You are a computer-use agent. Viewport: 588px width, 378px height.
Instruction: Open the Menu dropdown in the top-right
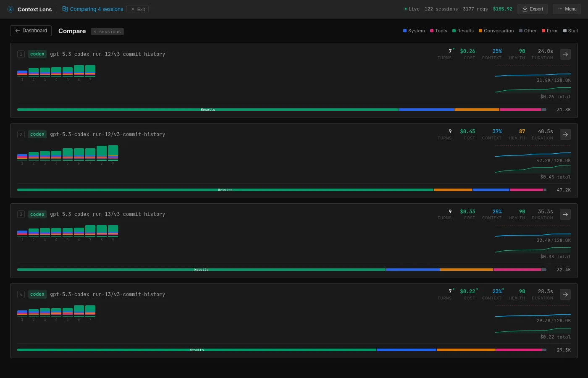pos(567,9)
